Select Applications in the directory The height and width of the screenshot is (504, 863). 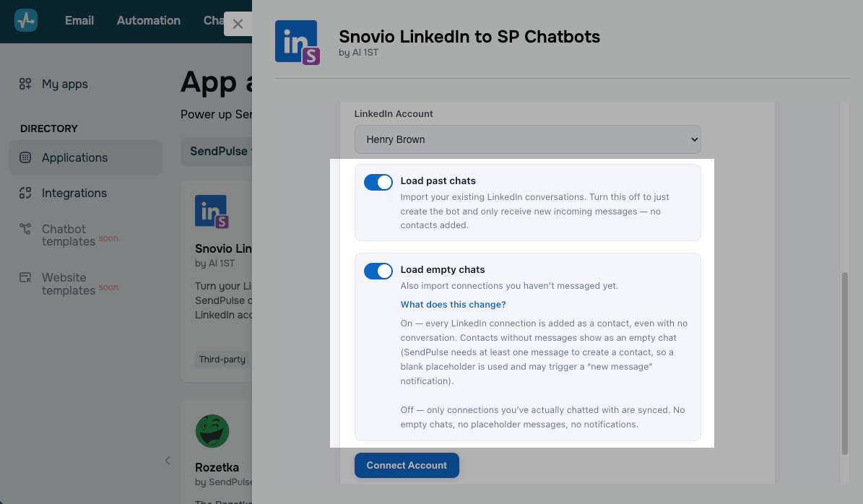click(85, 157)
